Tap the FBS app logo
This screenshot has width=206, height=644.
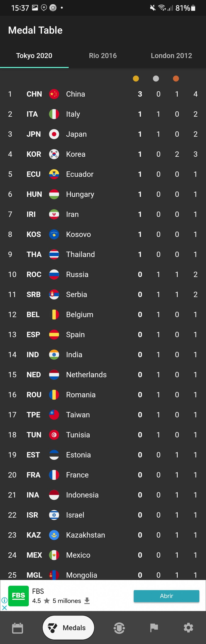point(18,596)
